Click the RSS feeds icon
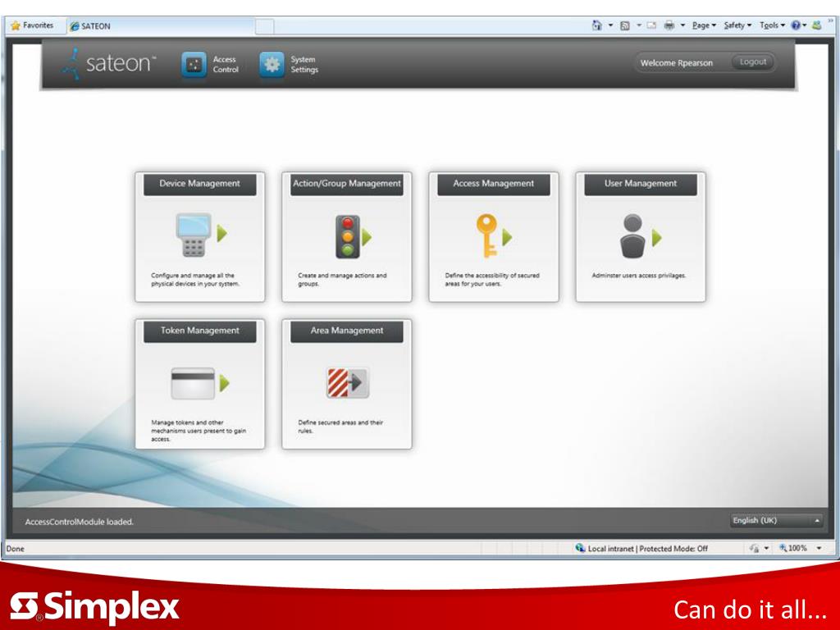Screen dimensions: 840x630 pos(624,25)
